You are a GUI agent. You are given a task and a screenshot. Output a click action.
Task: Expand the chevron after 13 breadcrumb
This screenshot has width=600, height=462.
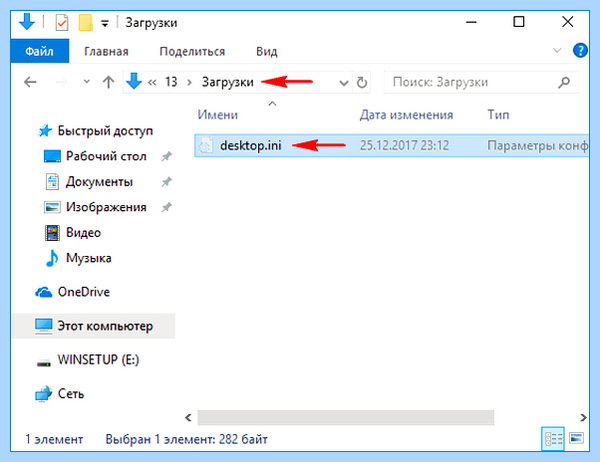click(189, 82)
